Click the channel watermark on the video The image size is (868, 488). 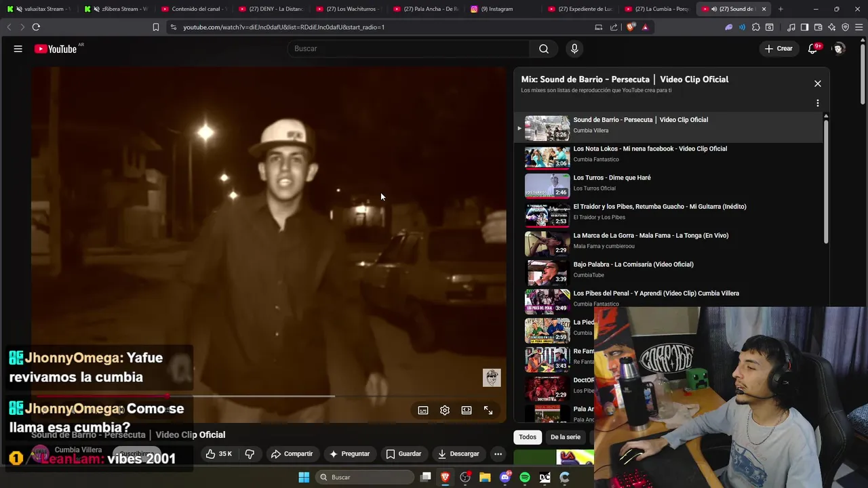coord(492,378)
